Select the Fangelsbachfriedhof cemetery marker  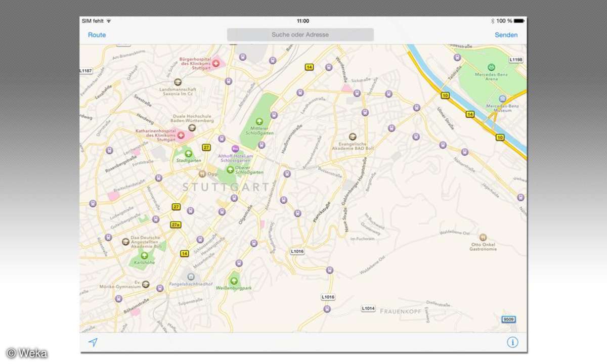[191, 277]
